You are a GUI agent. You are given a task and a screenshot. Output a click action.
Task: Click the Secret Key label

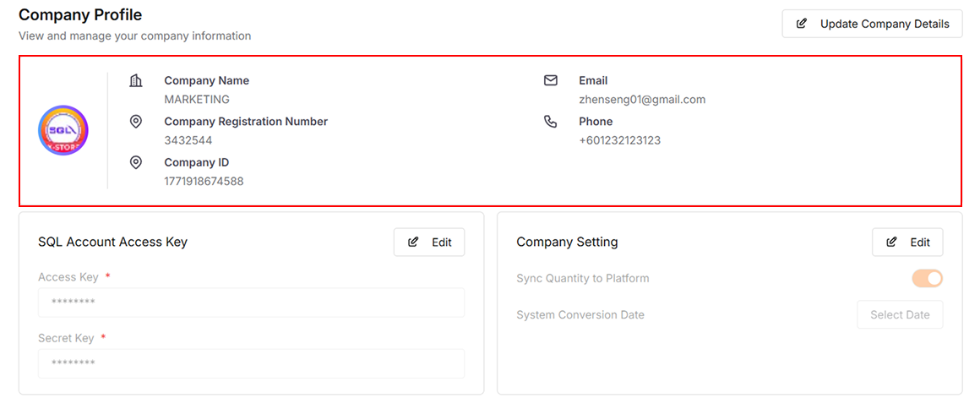coord(66,338)
